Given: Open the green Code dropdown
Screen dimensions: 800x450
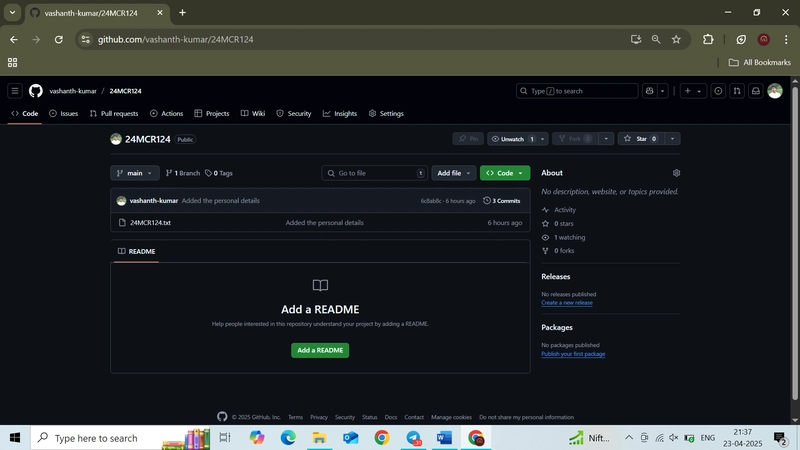Looking at the screenshot, I should (505, 173).
